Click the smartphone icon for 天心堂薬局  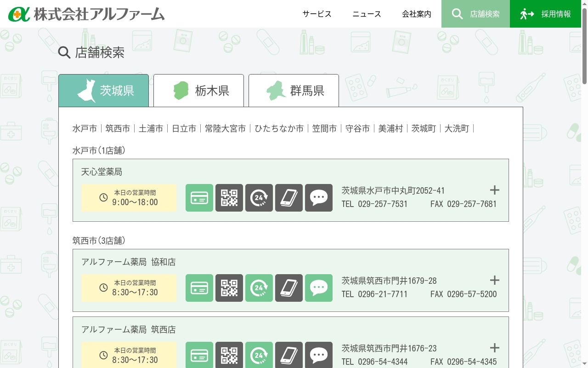(x=289, y=198)
